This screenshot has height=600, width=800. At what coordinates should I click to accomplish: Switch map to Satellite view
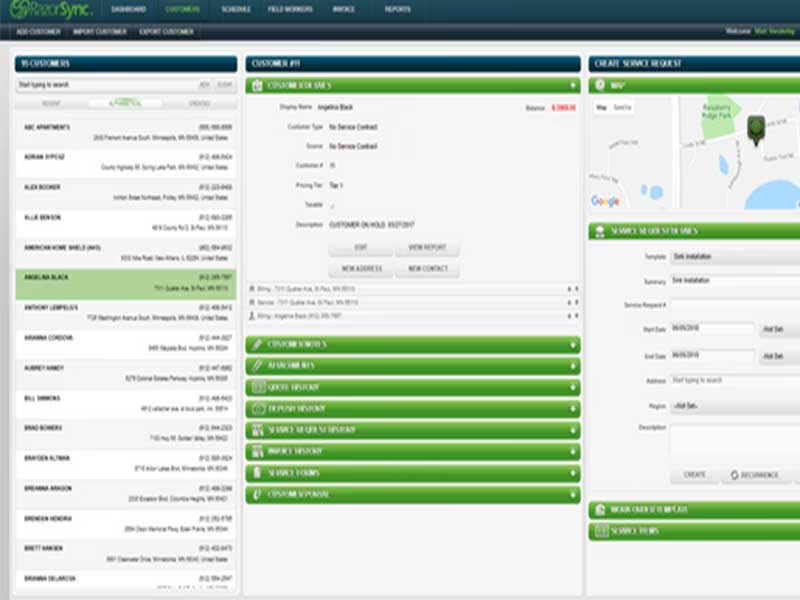(622, 107)
